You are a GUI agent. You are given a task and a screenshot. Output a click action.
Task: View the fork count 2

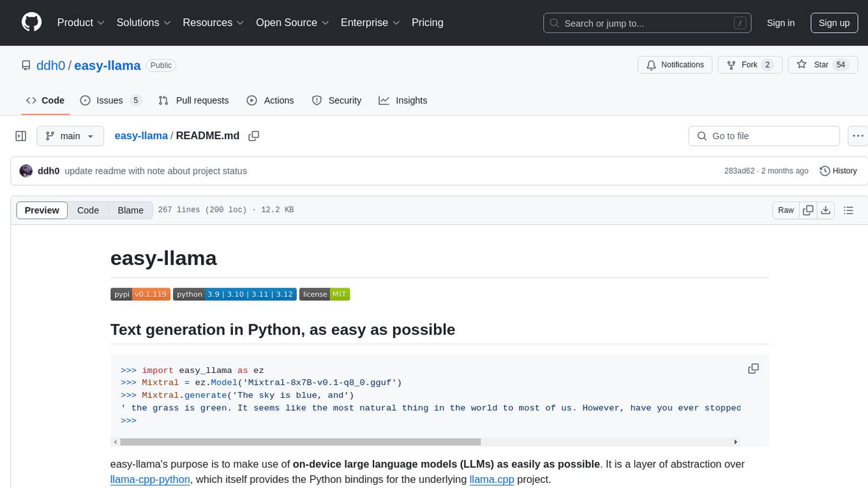tap(767, 65)
